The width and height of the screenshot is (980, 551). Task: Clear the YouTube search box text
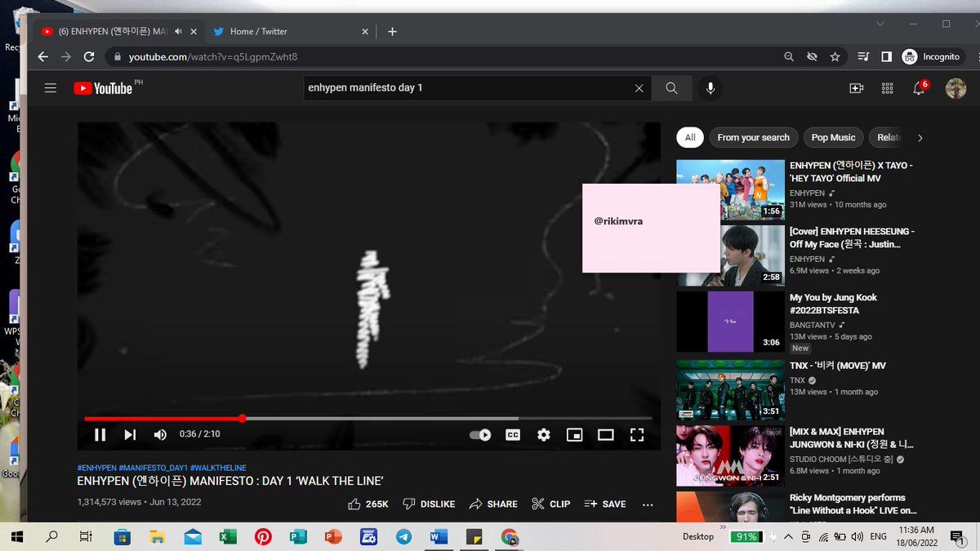tap(639, 88)
